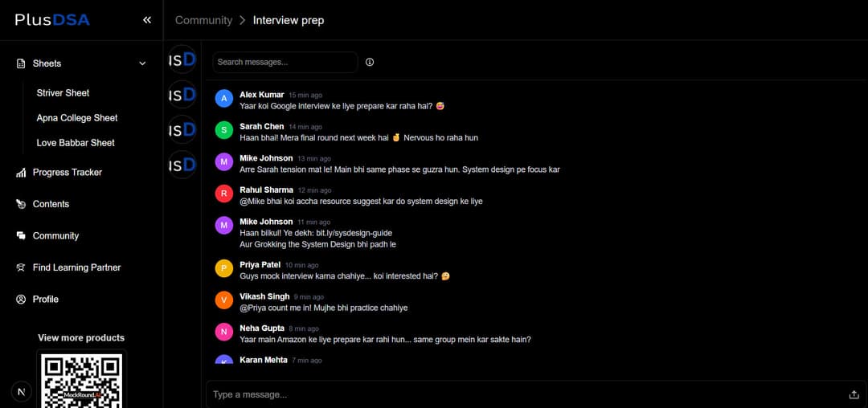Click the N avatar badge at bottom-left

21,392
